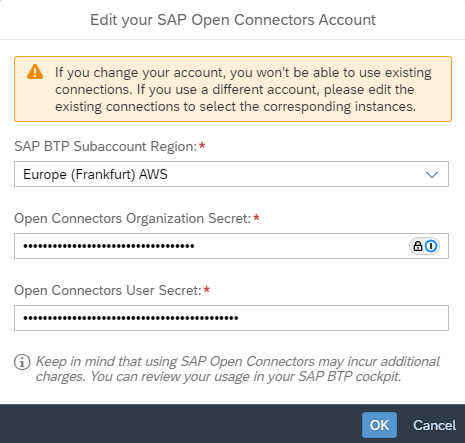The image size is (465, 443).
Task: Click the red asterisk after Subaccount Region
Action: [202, 145]
